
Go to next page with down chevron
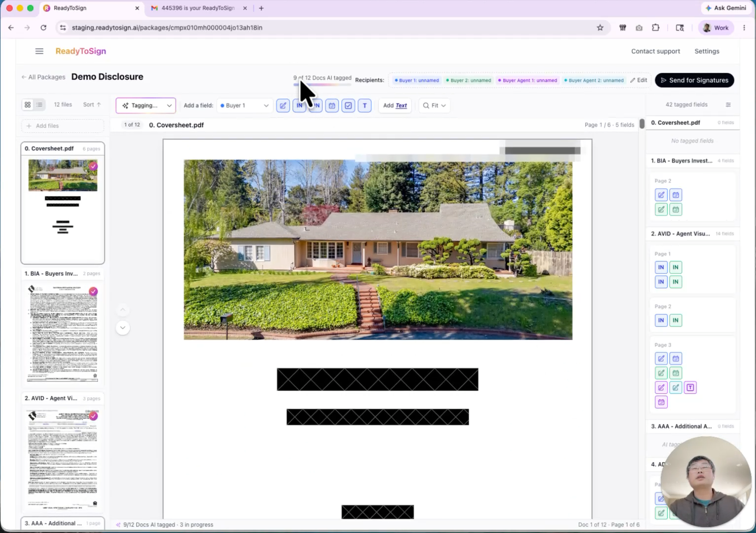pyautogui.click(x=123, y=328)
